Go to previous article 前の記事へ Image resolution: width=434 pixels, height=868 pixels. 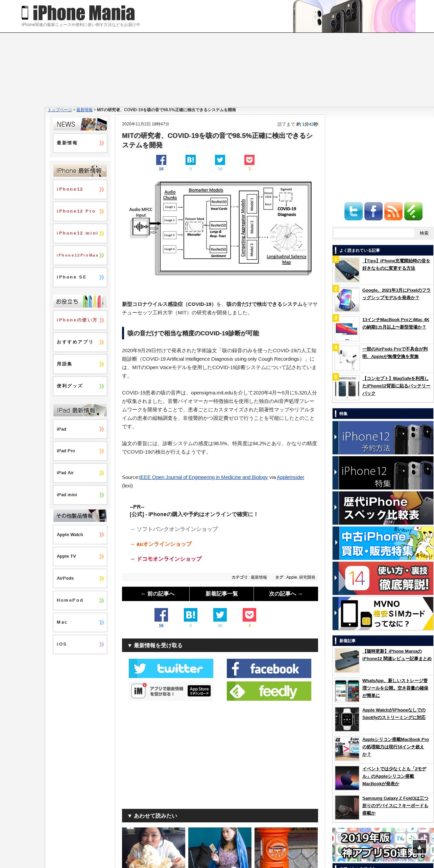click(x=156, y=594)
